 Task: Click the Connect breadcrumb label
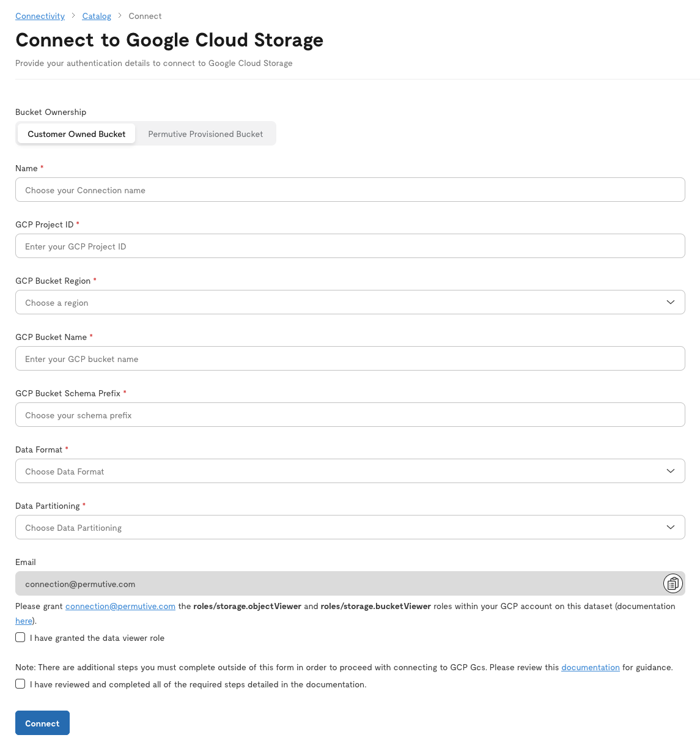(145, 16)
